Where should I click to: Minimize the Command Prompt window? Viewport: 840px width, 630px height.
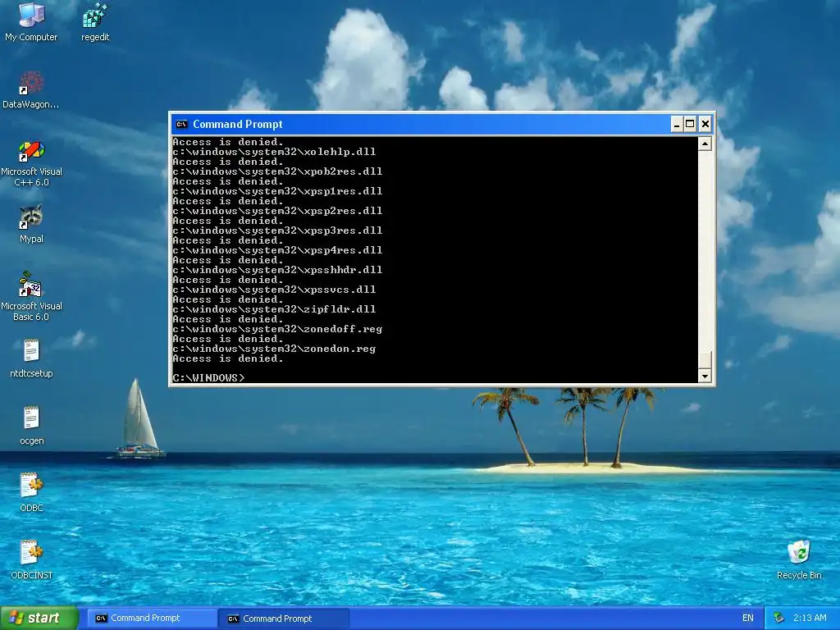(677, 125)
